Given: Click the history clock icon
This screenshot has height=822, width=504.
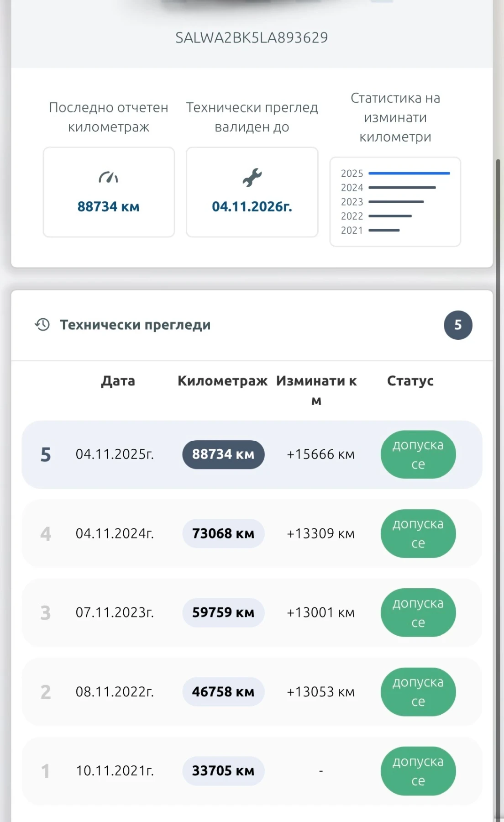Looking at the screenshot, I should (42, 325).
